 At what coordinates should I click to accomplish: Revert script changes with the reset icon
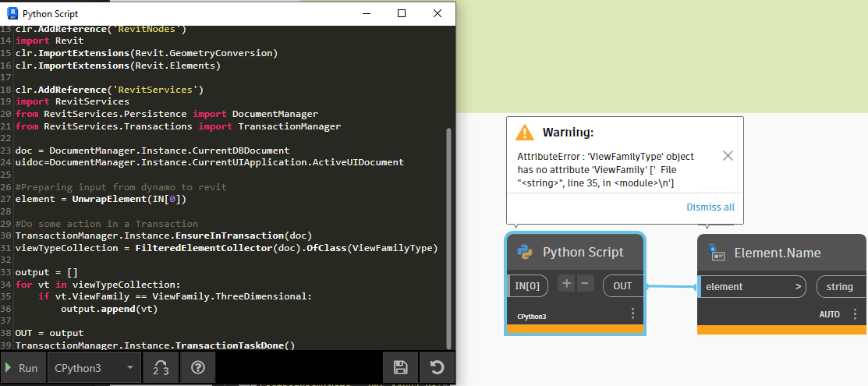coord(437,368)
